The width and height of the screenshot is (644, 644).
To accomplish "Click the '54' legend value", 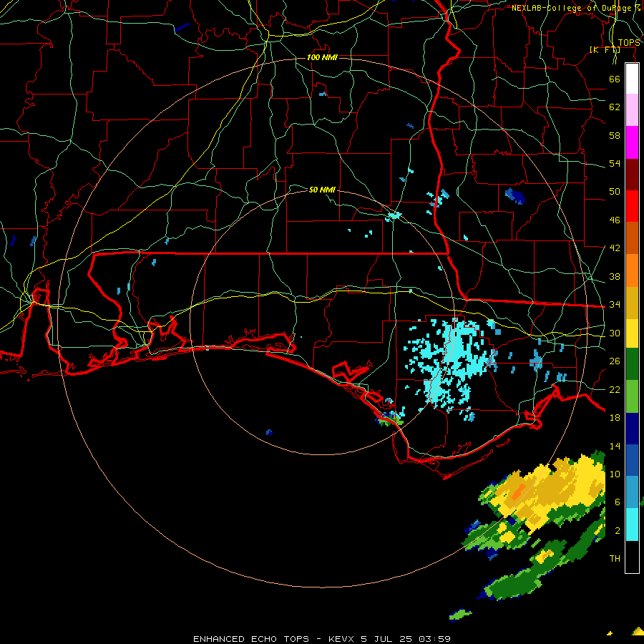I will 615,163.
